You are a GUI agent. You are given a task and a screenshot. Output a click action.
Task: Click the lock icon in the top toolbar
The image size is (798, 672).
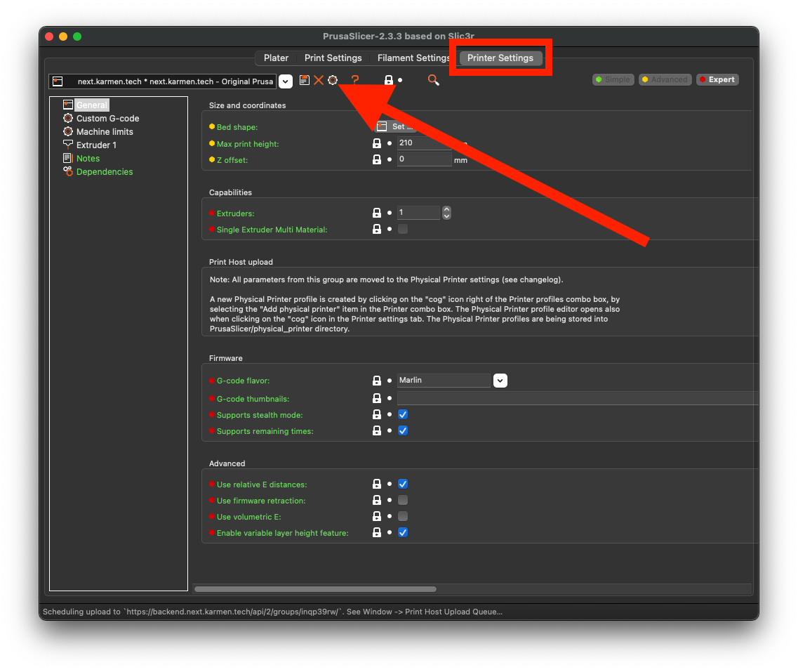[389, 80]
